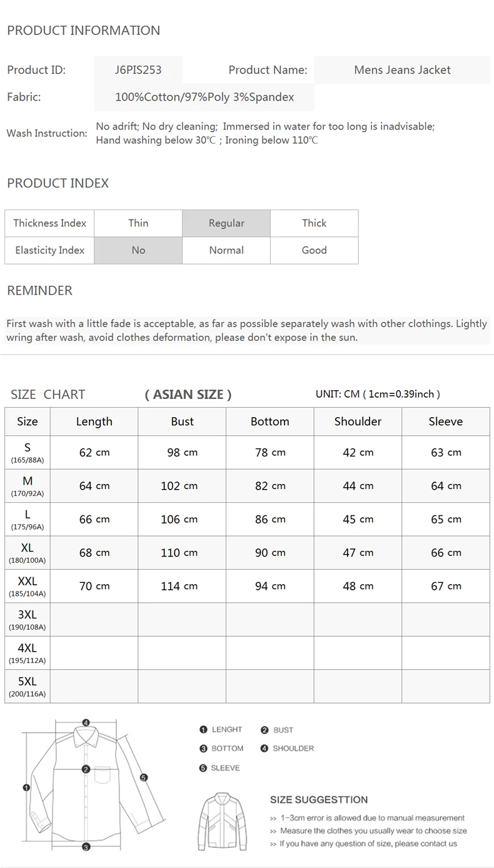Click the number 1 LENGHT legend marker

tap(203, 730)
